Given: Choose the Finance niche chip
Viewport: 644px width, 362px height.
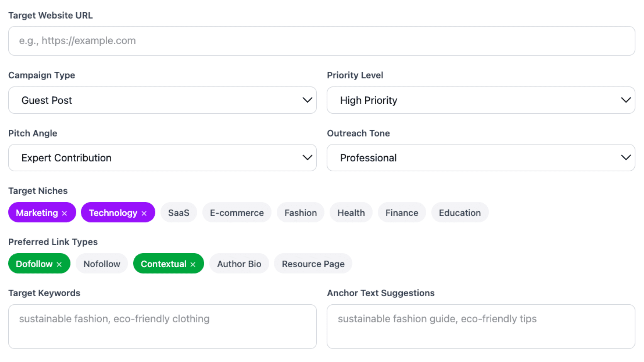Looking at the screenshot, I should (401, 213).
